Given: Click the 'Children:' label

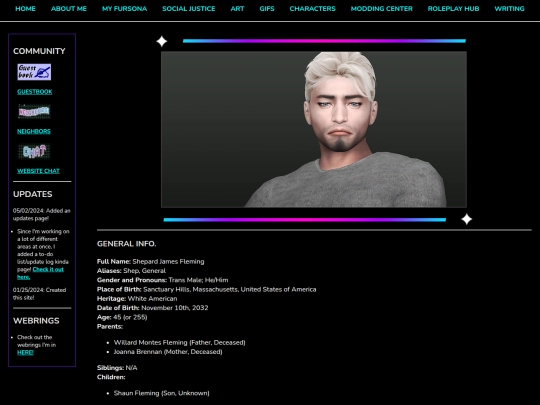Looking at the screenshot, I should coord(111,377).
